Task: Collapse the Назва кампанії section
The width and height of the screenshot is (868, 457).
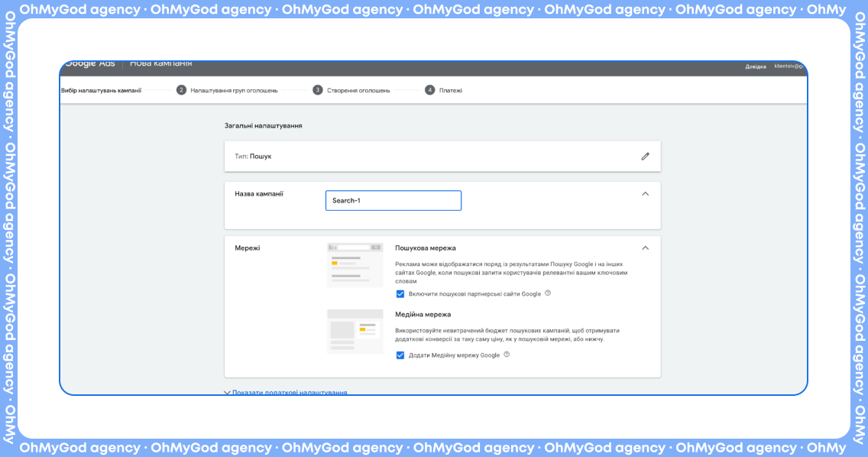Action: coord(645,194)
